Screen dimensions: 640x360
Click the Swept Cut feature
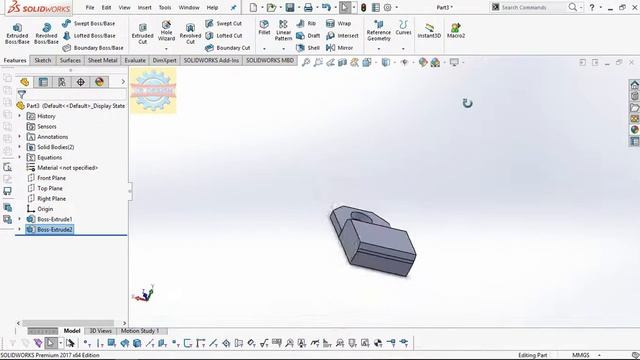coord(223,24)
